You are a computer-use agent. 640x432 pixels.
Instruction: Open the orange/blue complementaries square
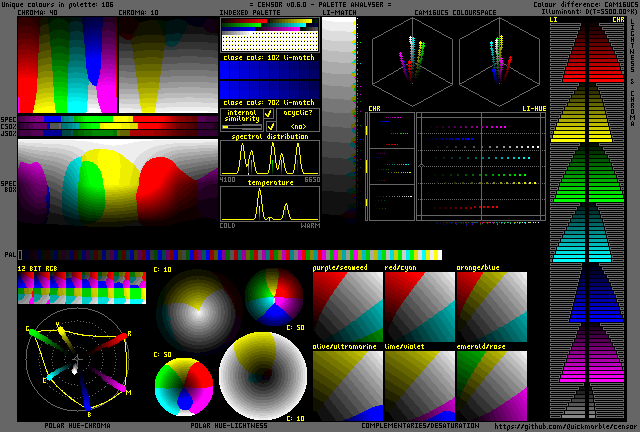pyautogui.click(x=490, y=305)
